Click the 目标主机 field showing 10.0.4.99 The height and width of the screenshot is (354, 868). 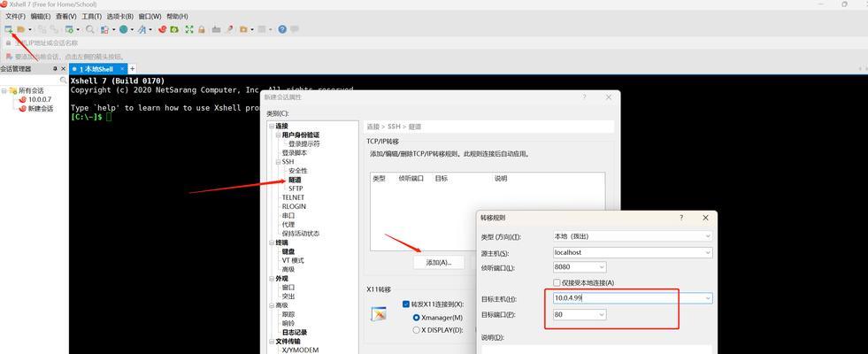[633, 298]
